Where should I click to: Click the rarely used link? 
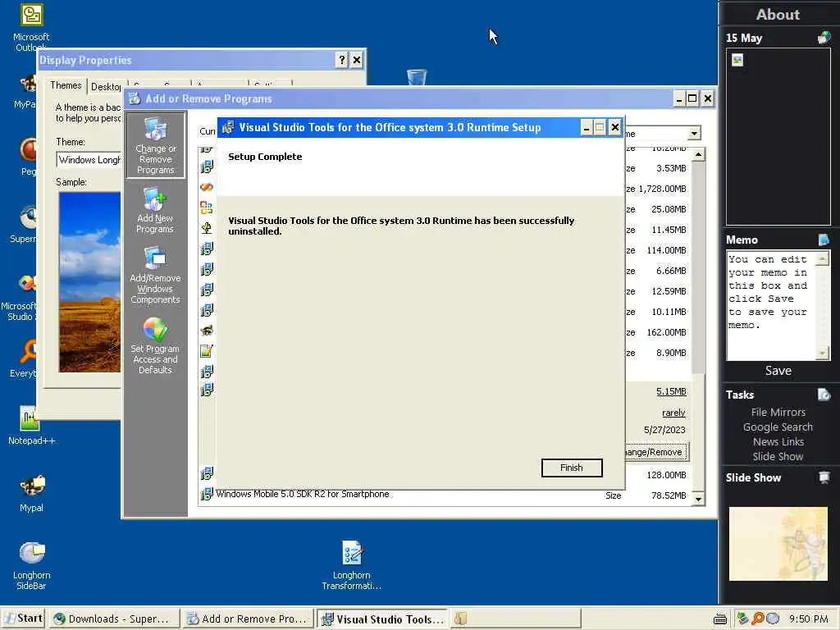pyautogui.click(x=673, y=413)
